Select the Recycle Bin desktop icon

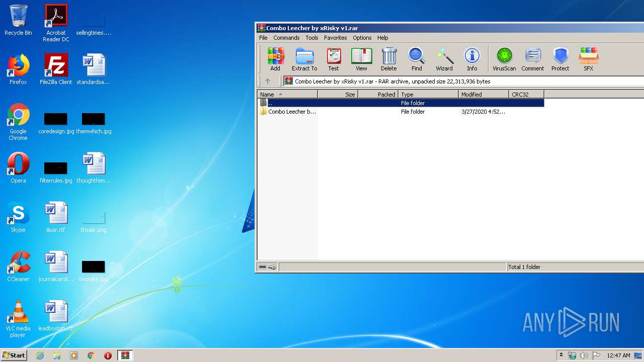coord(18,21)
